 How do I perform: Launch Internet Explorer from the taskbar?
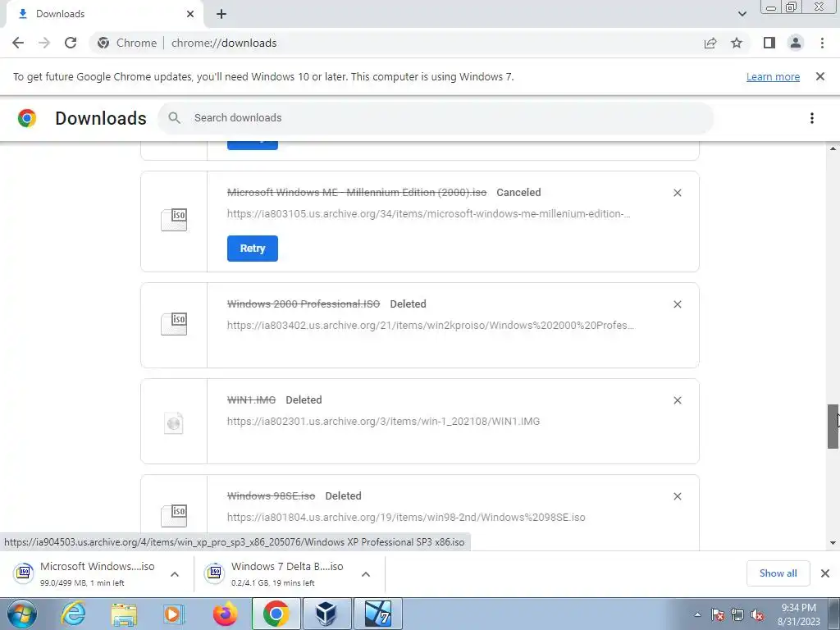click(x=73, y=614)
